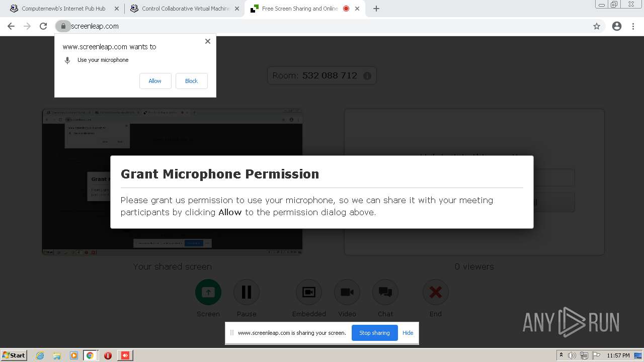Click the Grant Microphone Permission heading
Screen dimensions: 644x362
coord(220,174)
